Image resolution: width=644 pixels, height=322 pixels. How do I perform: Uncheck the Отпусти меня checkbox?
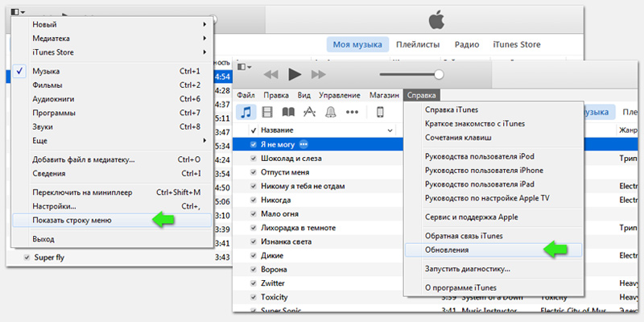[x=254, y=172]
